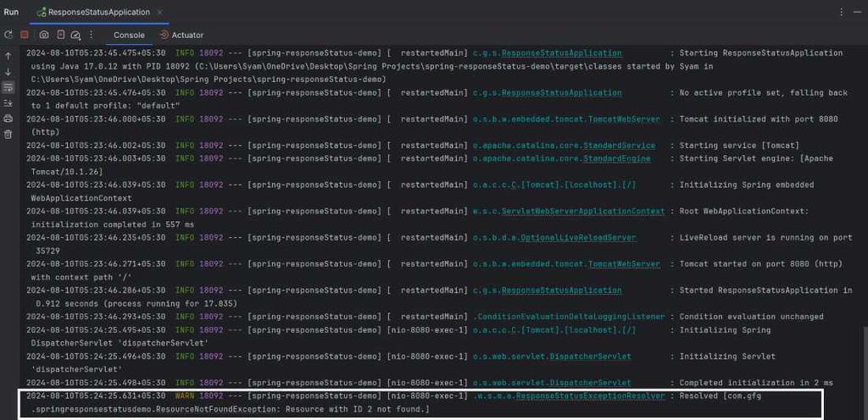Click 'to 1 default profile: "default"' text
Image resolution: width=868 pixels, height=420 pixels.
point(105,106)
